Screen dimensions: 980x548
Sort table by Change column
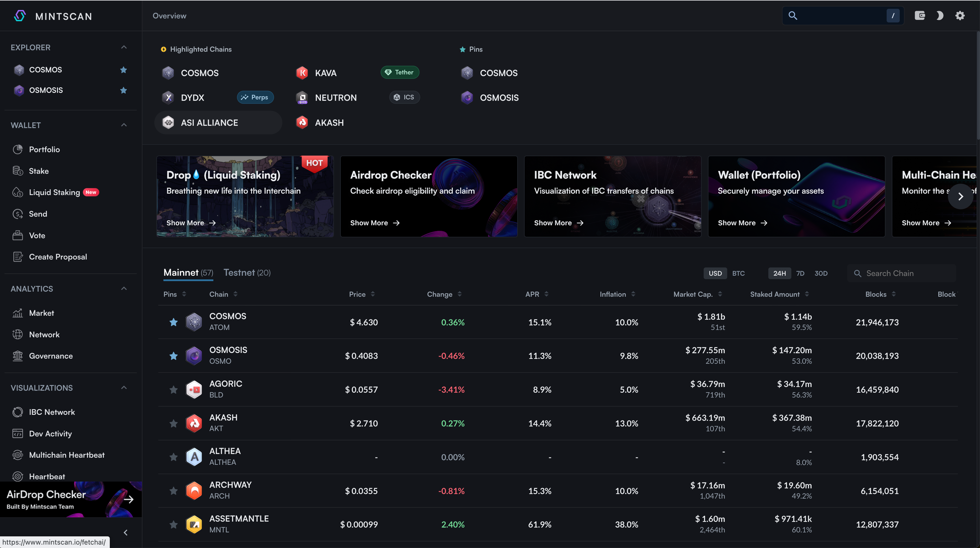pyautogui.click(x=444, y=294)
